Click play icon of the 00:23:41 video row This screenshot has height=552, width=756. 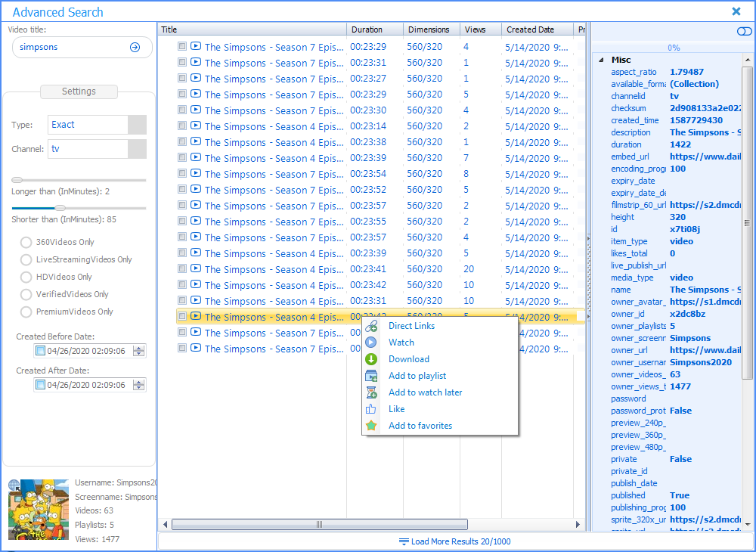[x=195, y=268]
